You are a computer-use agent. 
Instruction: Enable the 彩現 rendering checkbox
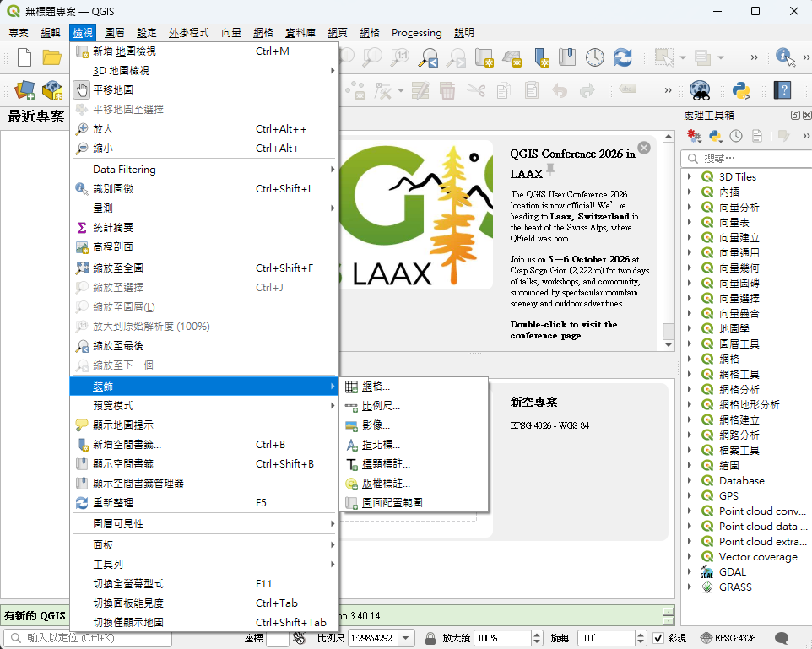[x=658, y=638]
